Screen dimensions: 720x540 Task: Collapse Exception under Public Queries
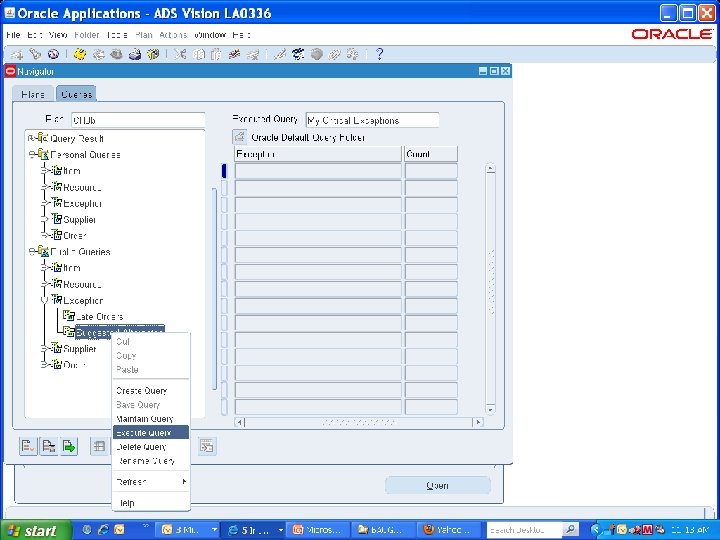tap(45, 300)
